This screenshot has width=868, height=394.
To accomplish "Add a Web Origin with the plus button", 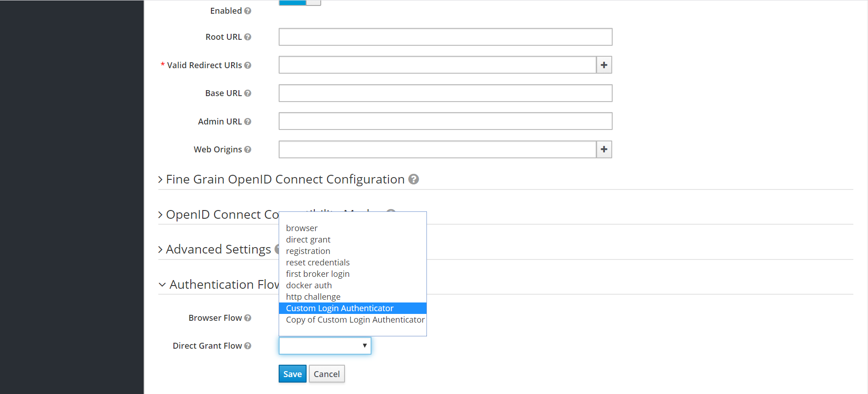I will [604, 150].
